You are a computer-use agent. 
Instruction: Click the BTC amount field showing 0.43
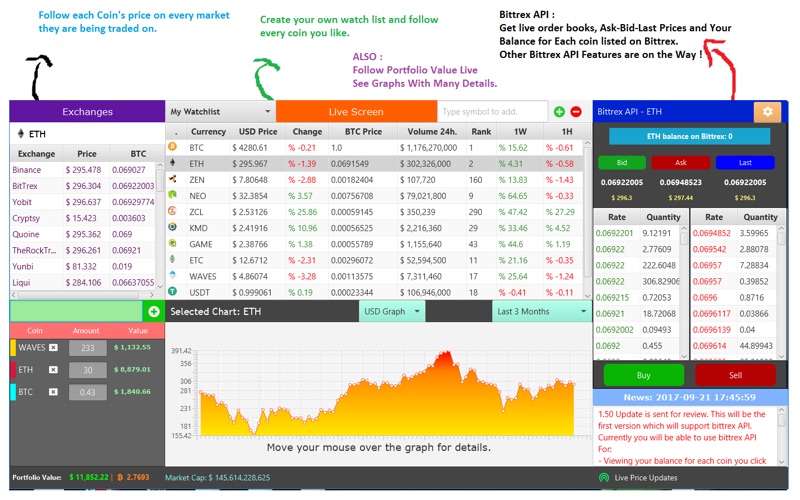pyautogui.click(x=88, y=392)
